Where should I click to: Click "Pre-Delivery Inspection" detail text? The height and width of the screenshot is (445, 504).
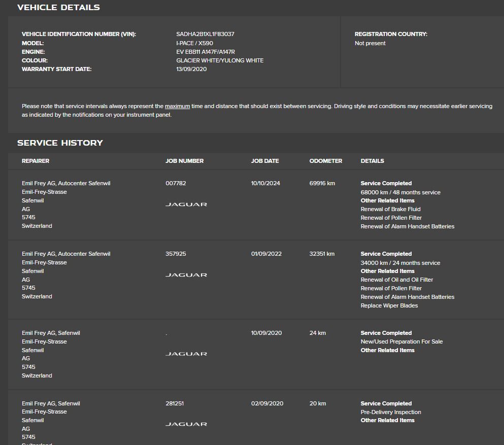pos(391,413)
